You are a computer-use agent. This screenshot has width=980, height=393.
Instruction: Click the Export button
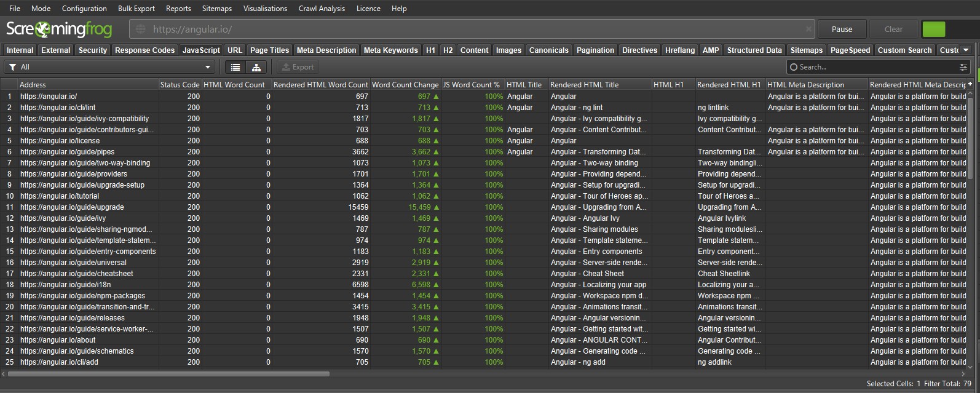click(x=297, y=67)
